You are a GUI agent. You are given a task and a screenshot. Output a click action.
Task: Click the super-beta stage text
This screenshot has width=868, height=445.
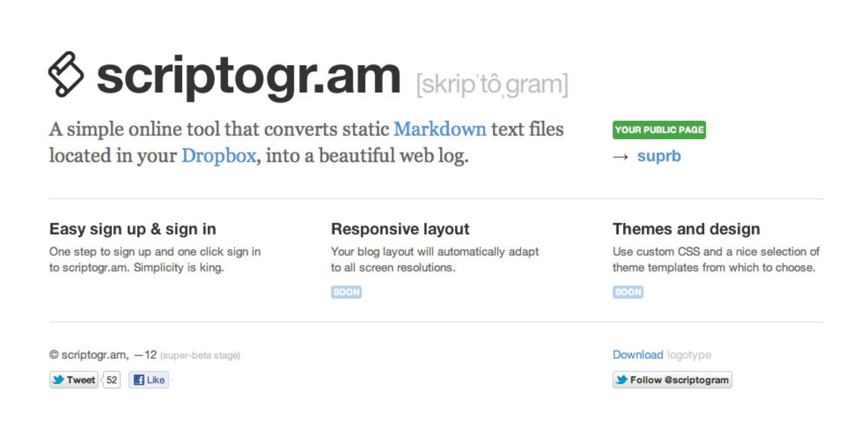(x=200, y=355)
